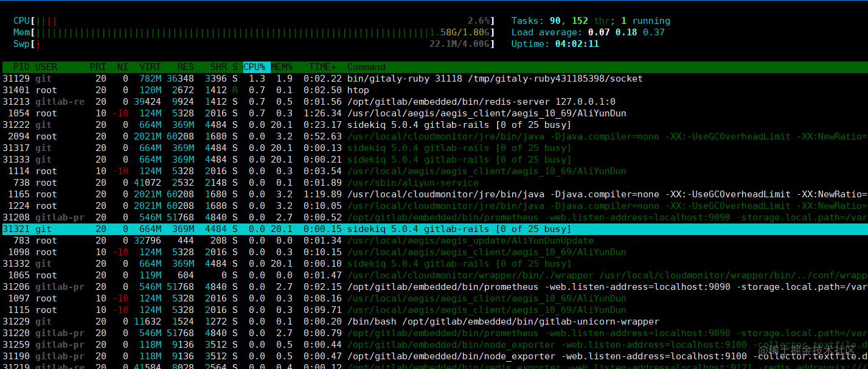Image resolution: width=868 pixels, height=369 pixels.
Task: Select the gitaly-ruby process row PID 31129
Action: point(434,79)
